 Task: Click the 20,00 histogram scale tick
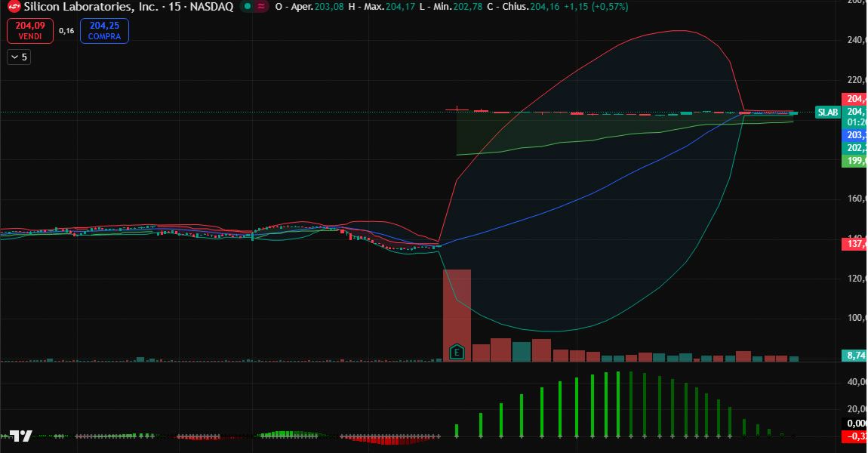point(857,408)
